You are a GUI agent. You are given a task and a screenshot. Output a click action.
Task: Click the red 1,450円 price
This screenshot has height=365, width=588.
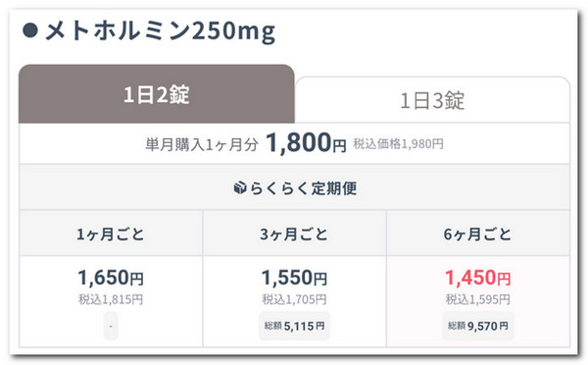[x=478, y=278]
